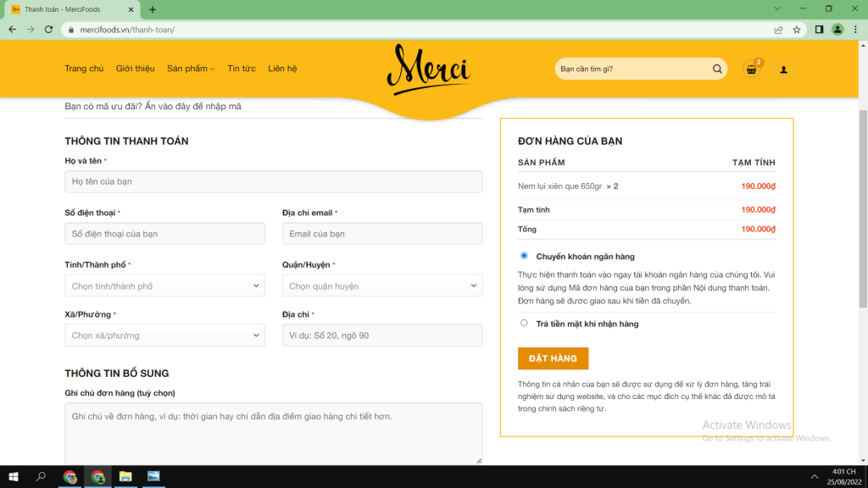Reload the page in browser
This screenshot has height=488, width=868.
(x=49, y=30)
